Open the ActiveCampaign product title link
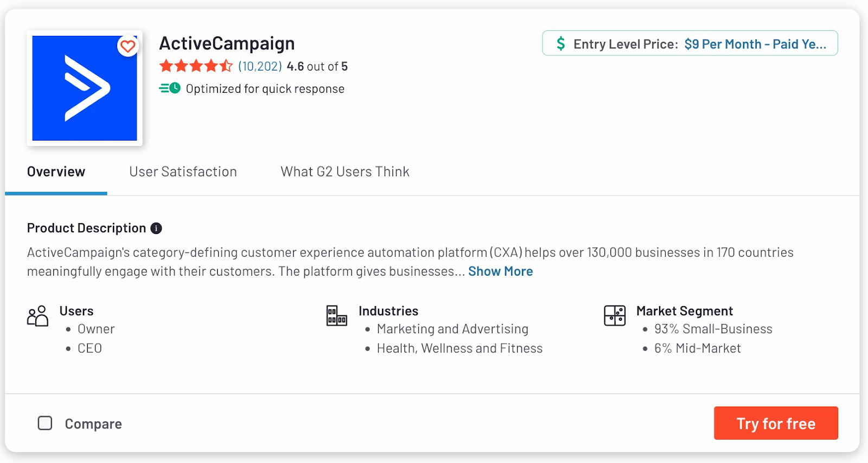Viewport: 868px width, 463px height. [227, 43]
